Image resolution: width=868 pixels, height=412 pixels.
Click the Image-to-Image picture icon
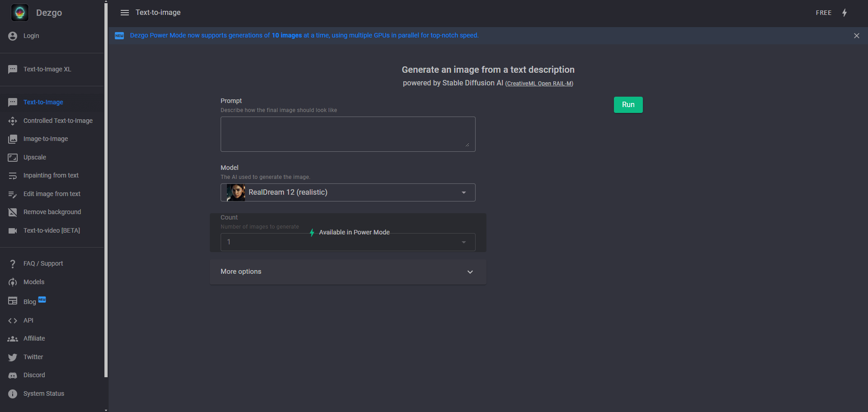point(13,139)
